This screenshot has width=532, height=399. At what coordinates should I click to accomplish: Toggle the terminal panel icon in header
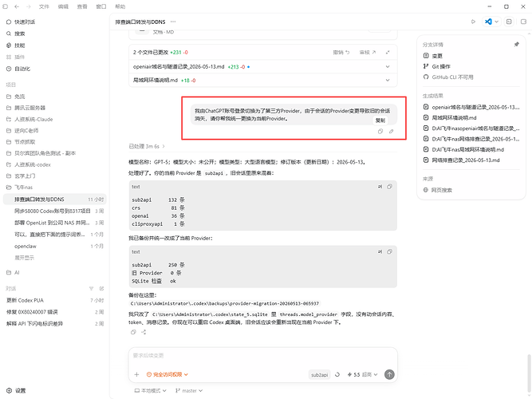pyautogui.click(x=509, y=22)
